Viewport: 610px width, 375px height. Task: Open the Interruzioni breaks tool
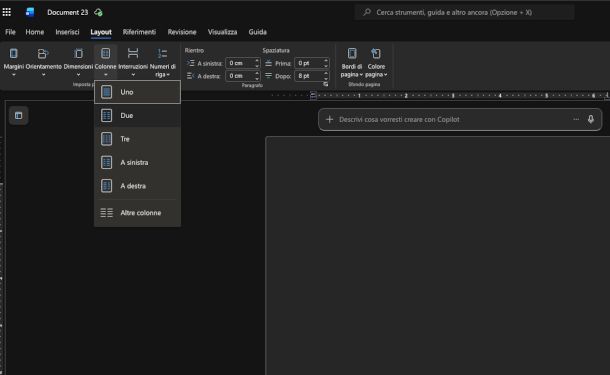(x=133, y=62)
